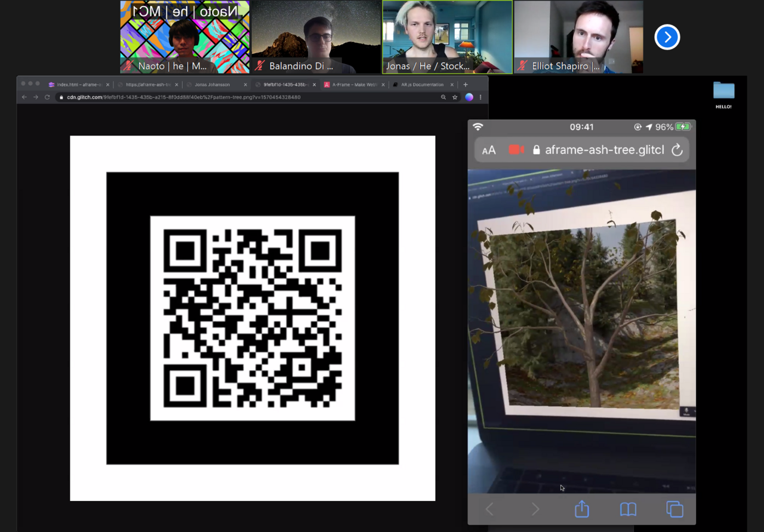Click the AR tree view on phone
Image resolution: width=764 pixels, height=532 pixels.
(x=582, y=331)
